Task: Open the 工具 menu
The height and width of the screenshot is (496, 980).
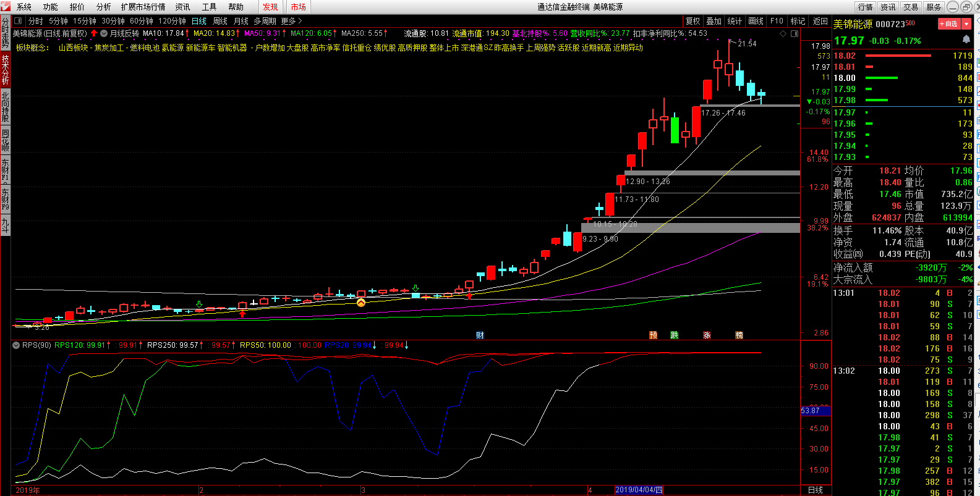Action: 209,7
